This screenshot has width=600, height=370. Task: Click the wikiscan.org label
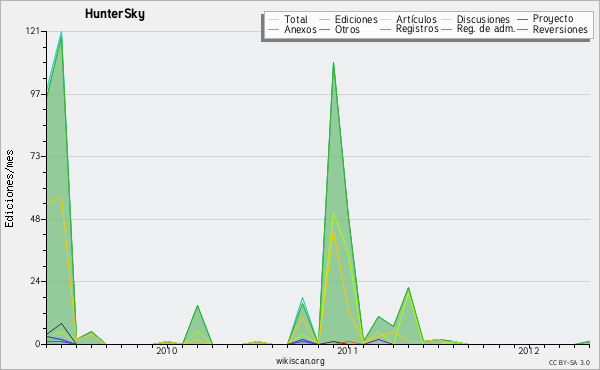click(300, 361)
